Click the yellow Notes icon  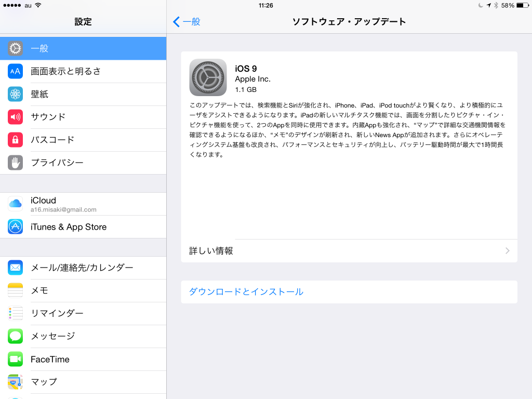[x=15, y=290]
